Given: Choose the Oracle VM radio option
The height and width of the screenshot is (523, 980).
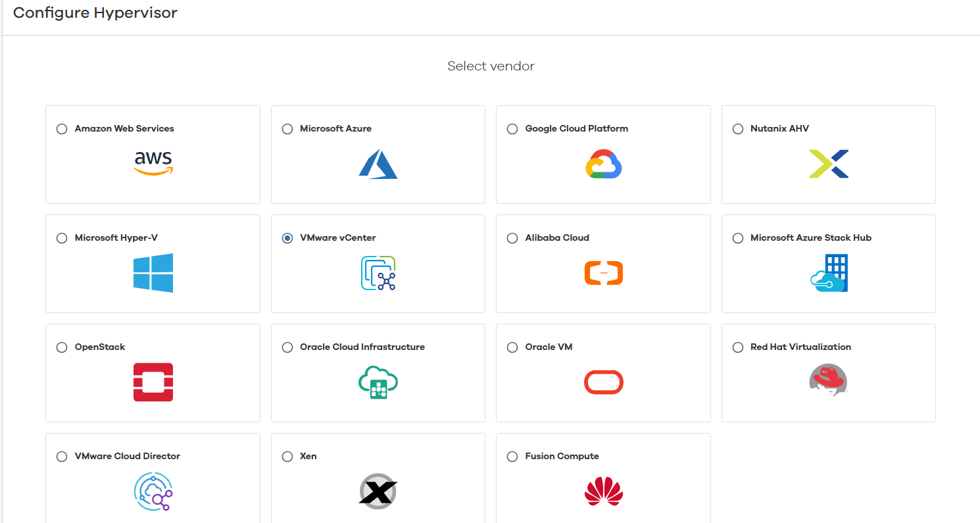Looking at the screenshot, I should (512, 347).
